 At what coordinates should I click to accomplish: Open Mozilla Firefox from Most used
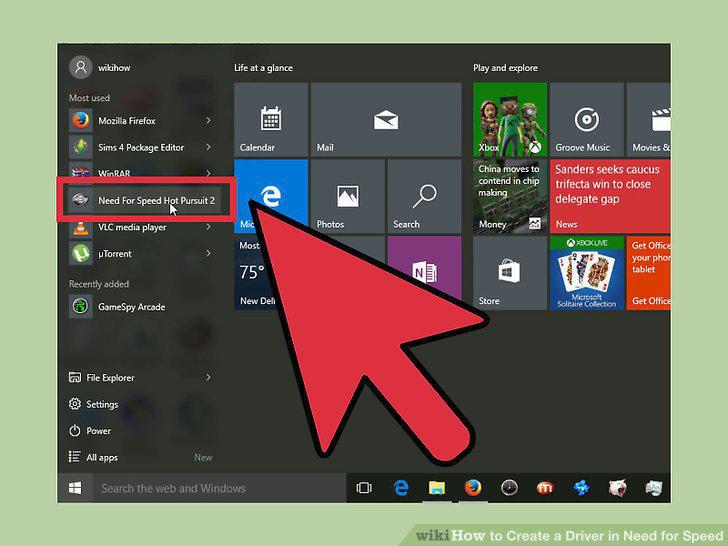point(139,121)
